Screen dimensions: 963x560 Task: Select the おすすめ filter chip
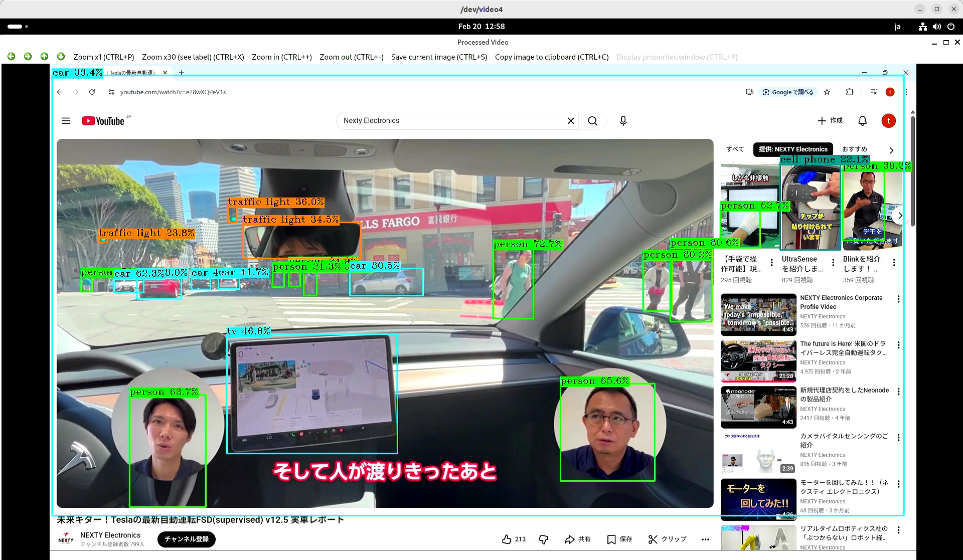854,149
